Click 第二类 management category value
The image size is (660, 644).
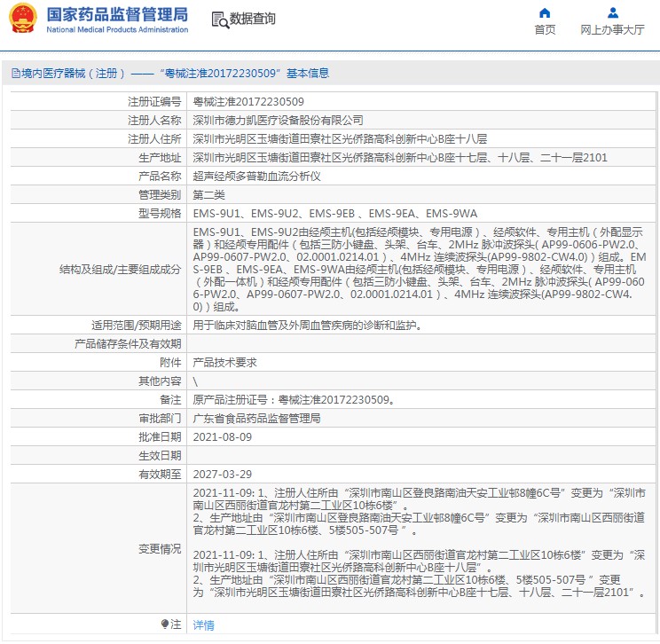[x=208, y=195]
